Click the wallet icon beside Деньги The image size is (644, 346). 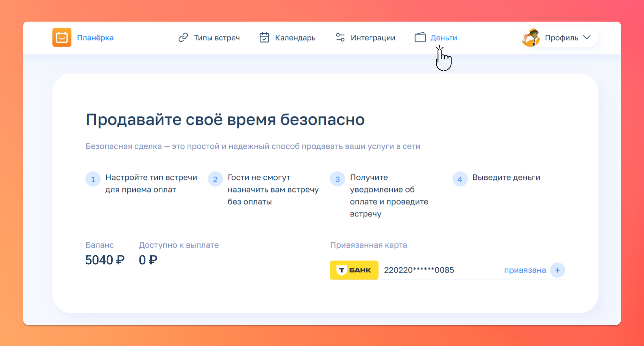pos(420,38)
